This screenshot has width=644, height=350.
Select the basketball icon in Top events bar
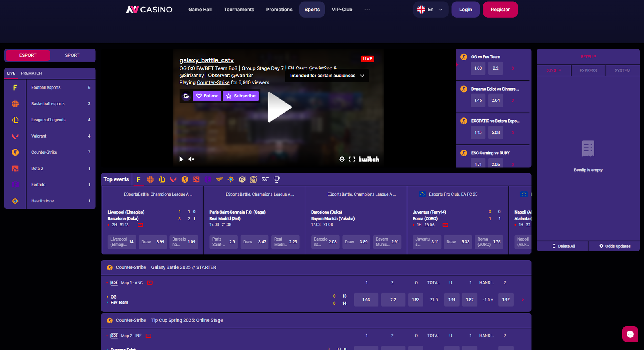coord(150,179)
